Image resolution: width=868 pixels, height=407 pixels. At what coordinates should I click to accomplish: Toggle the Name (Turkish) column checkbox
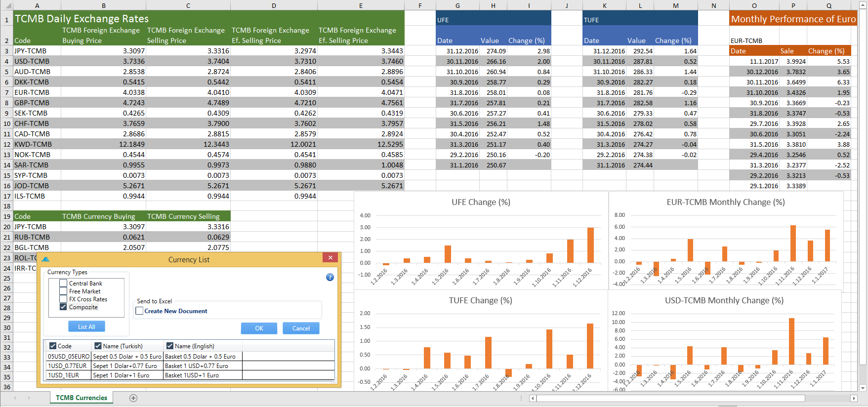pyautogui.click(x=98, y=346)
